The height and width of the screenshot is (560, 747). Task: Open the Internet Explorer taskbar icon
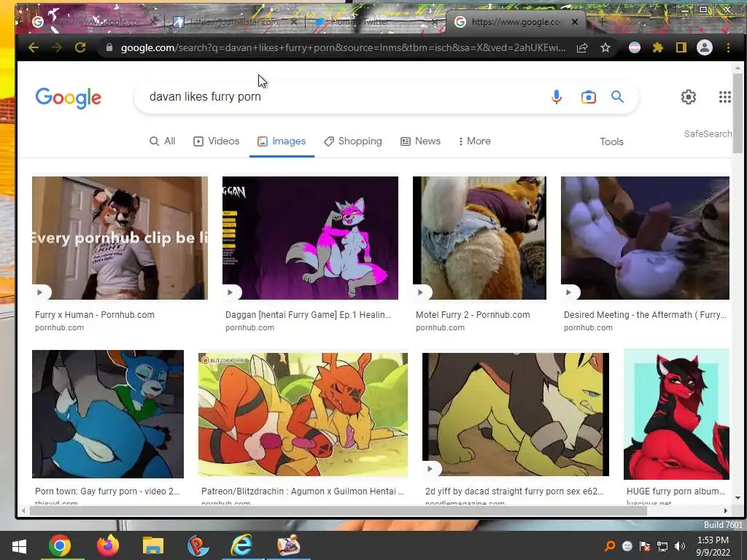click(x=242, y=545)
